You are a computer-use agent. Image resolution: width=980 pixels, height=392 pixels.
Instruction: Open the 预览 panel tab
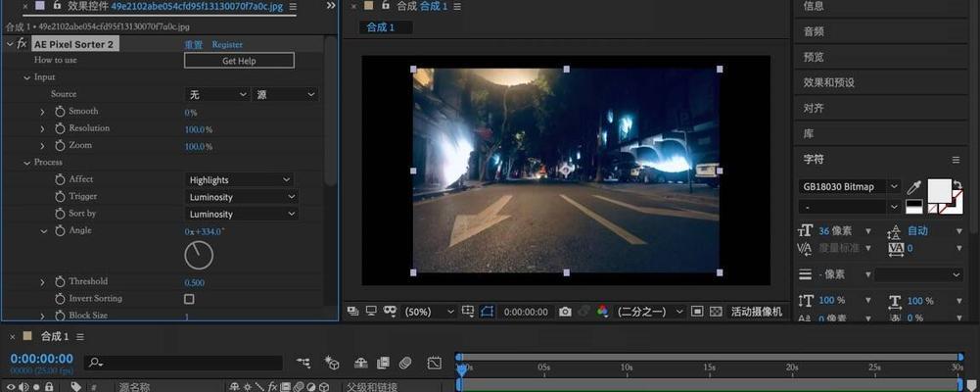pyautogui.click(x=814, y=57)
